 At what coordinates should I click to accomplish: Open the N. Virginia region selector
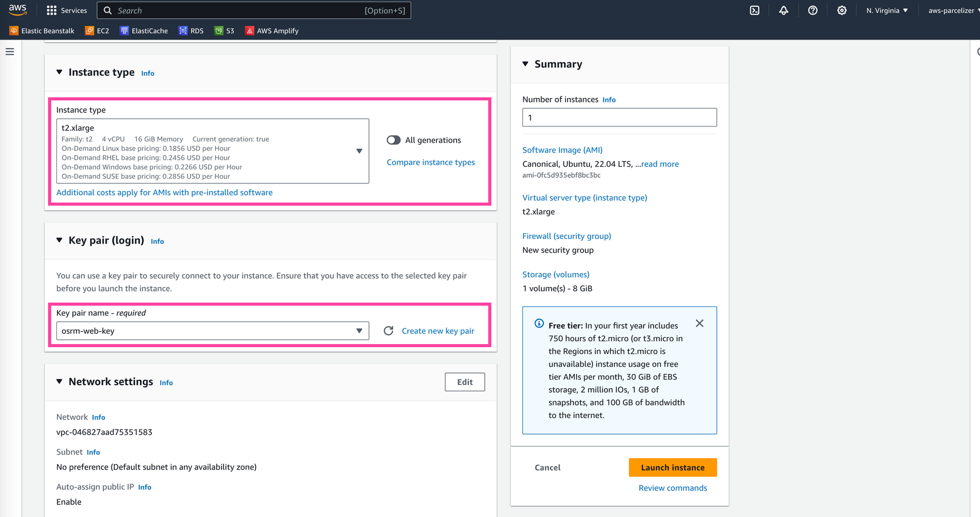886,10
